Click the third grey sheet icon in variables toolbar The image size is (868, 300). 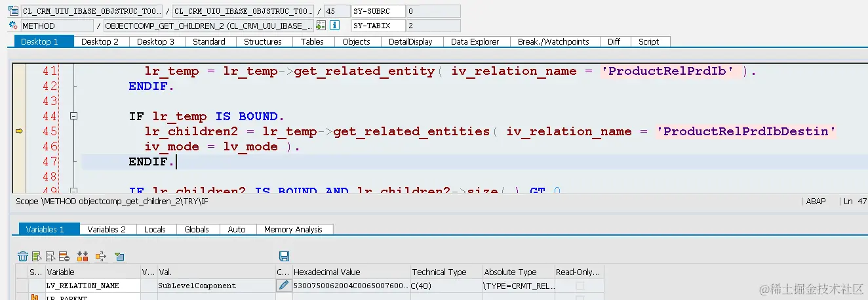(x=49, y=256)
